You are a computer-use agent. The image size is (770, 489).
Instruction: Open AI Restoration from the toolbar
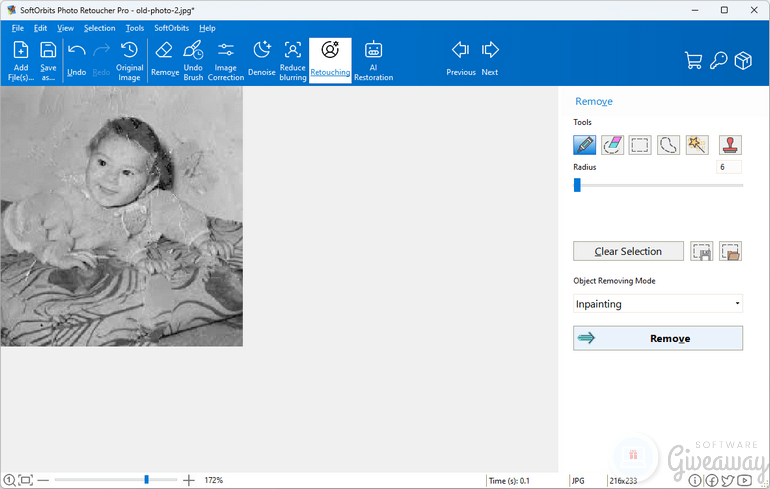point(373,60)
